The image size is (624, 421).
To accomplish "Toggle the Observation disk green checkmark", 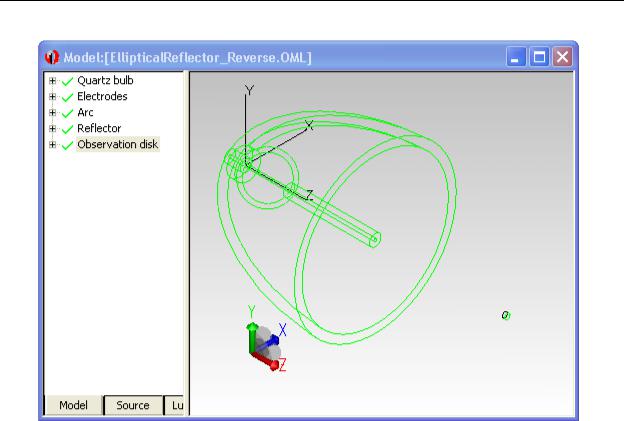I will click(x=67, y=145).
